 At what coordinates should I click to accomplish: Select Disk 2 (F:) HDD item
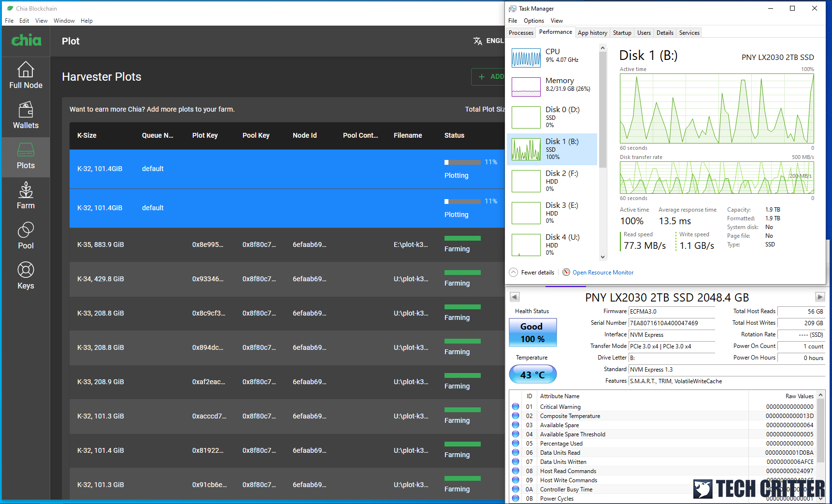552,181
